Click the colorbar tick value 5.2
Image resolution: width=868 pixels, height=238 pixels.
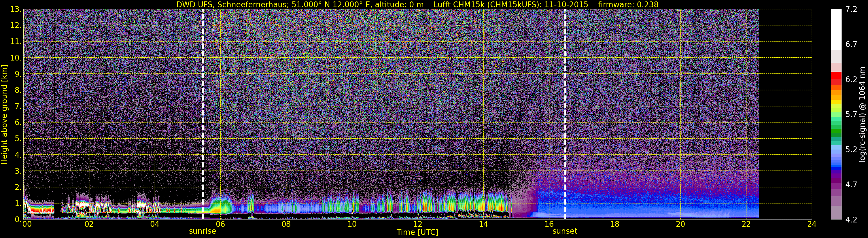[x=851, y=150]
